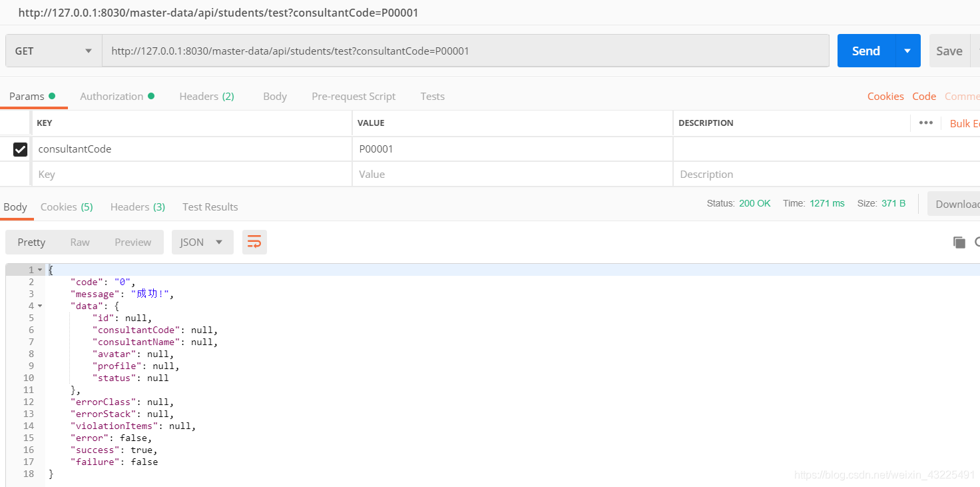Click the "code": "0" line
This screenshot has height=487, width=980.
point(103,282)
